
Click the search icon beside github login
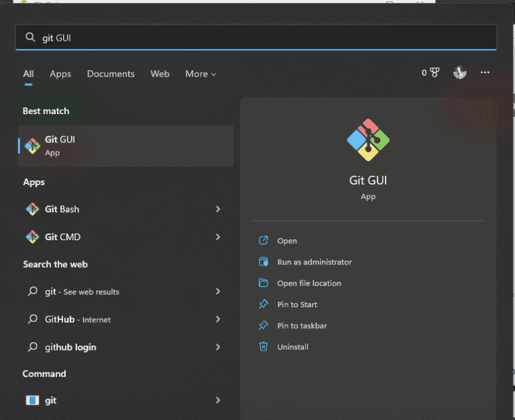[x=32, y=347]
